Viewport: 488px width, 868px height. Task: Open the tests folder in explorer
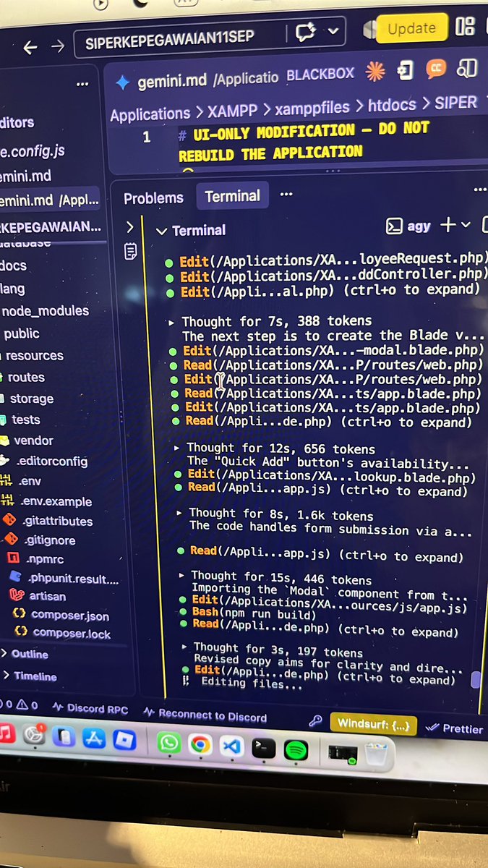tap(25, 420)
